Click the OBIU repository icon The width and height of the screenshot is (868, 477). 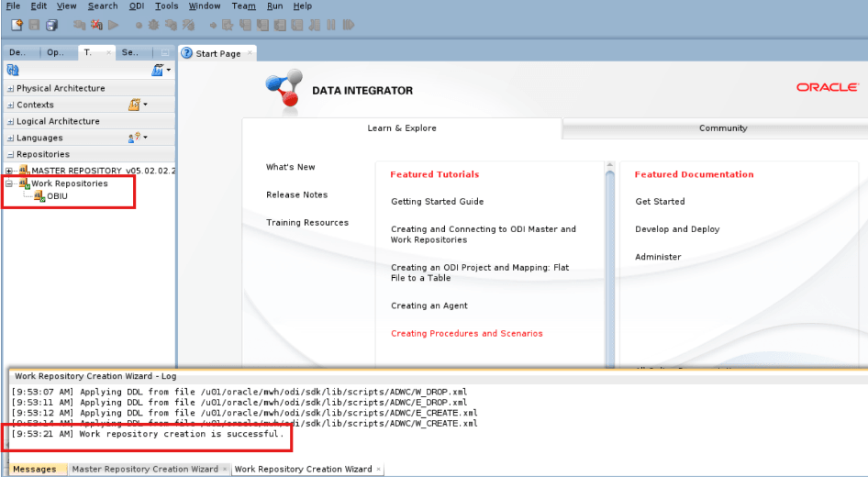click(39, 196)
